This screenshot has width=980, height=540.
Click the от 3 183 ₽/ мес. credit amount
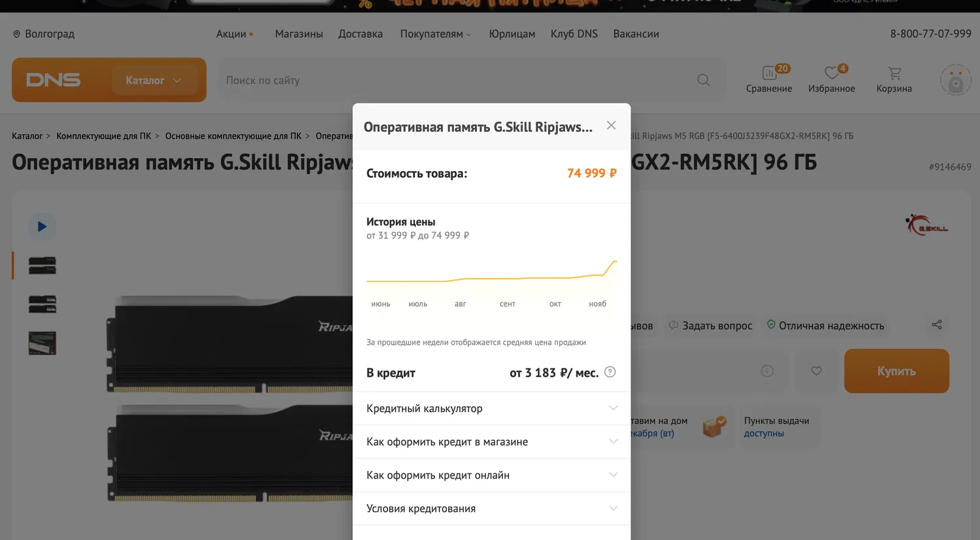(x=554, y=373)
